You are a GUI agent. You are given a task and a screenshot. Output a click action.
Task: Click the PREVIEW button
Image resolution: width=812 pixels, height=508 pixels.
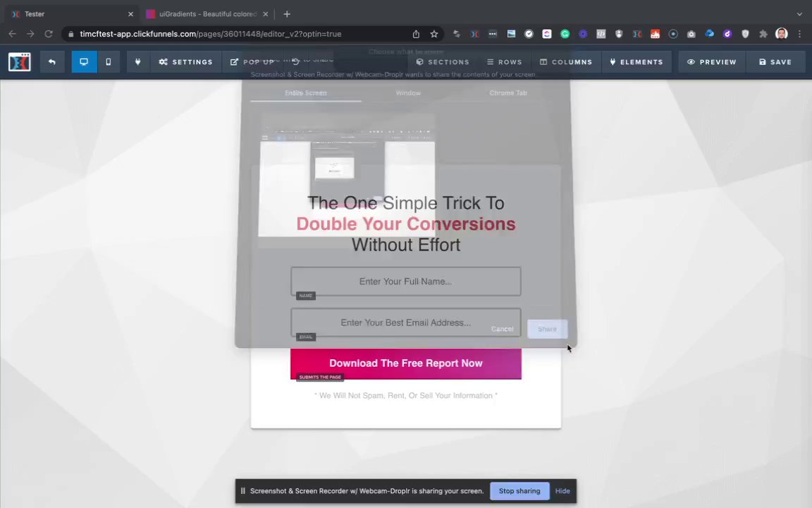coord(711,61)
